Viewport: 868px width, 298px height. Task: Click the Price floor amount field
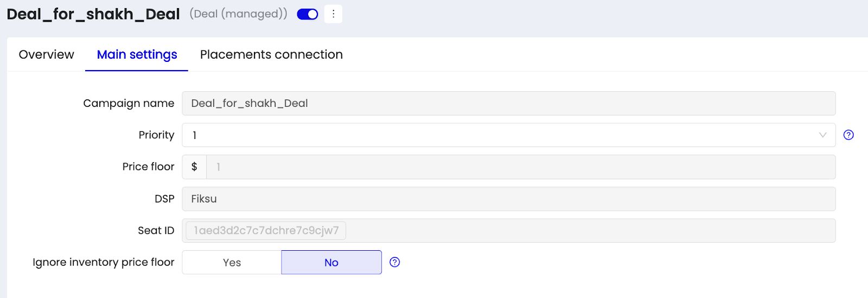click(x=521, y=167)
